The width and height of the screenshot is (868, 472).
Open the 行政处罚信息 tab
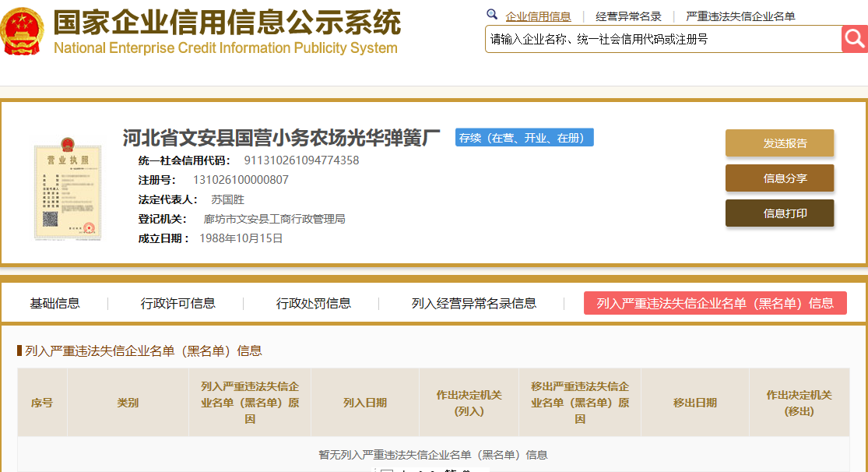coord(313,303)
